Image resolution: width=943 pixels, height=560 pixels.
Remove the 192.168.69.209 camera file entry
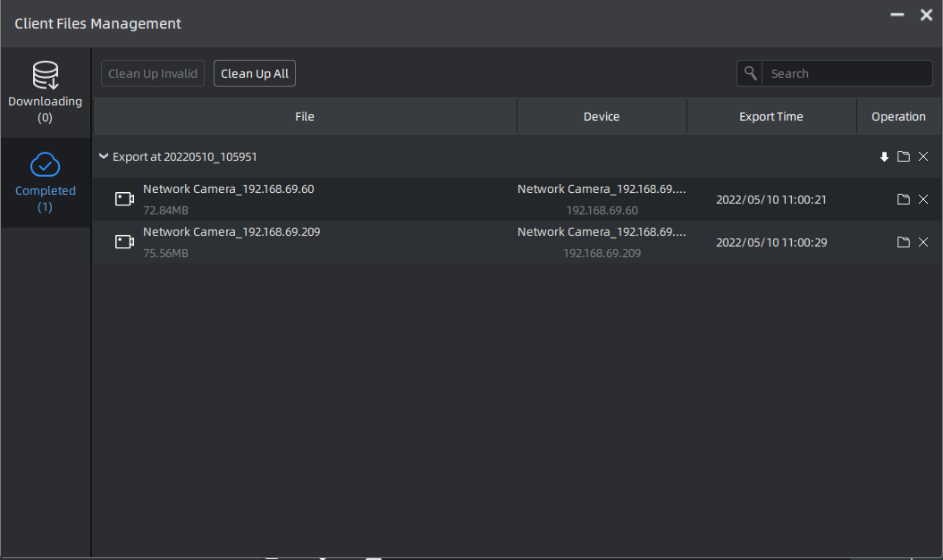pyautogui.click(x=923, y=242)
